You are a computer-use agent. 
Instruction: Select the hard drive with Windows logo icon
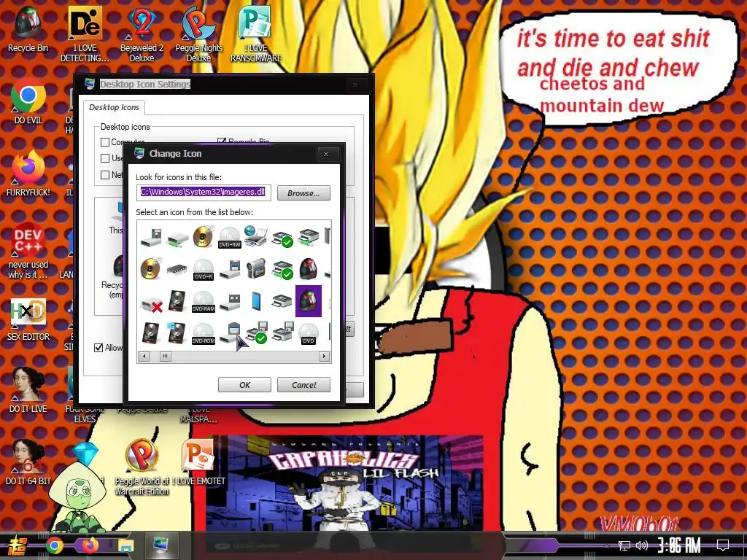point(177,332)
